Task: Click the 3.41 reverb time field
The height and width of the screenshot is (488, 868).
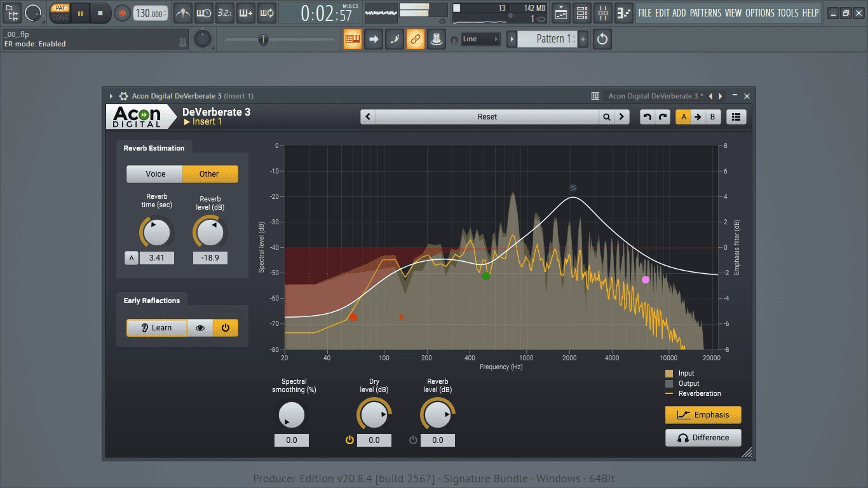Action: click(156, 258)
